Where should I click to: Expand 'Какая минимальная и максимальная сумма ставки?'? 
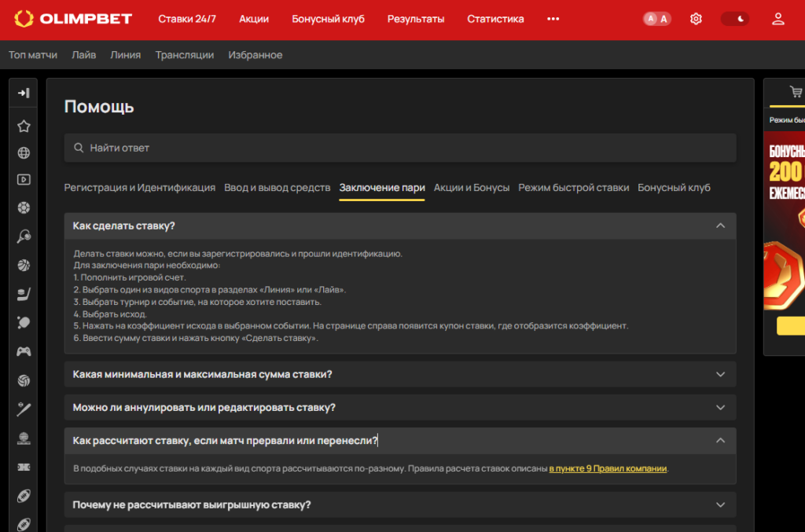click(x=400, y=375)
